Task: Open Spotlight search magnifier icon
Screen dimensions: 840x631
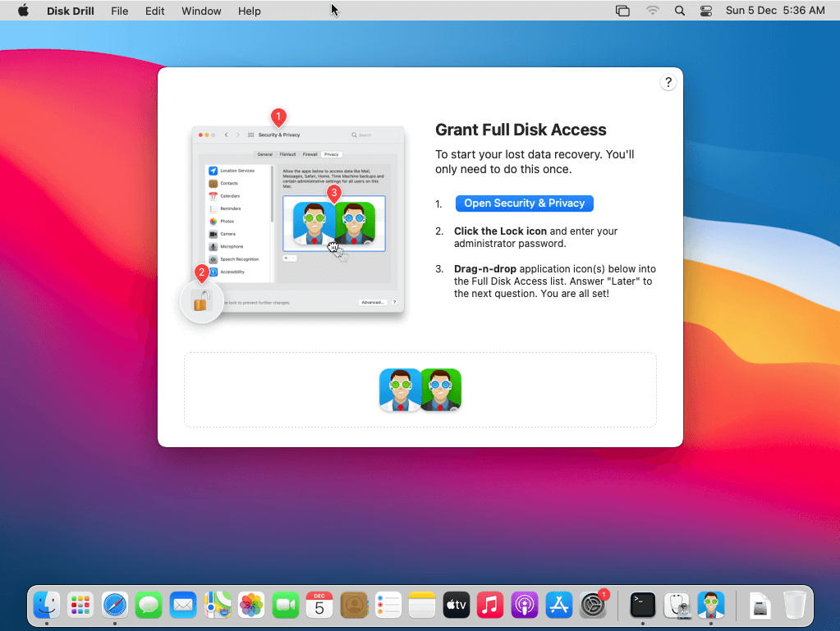Action: pos(679,11)
